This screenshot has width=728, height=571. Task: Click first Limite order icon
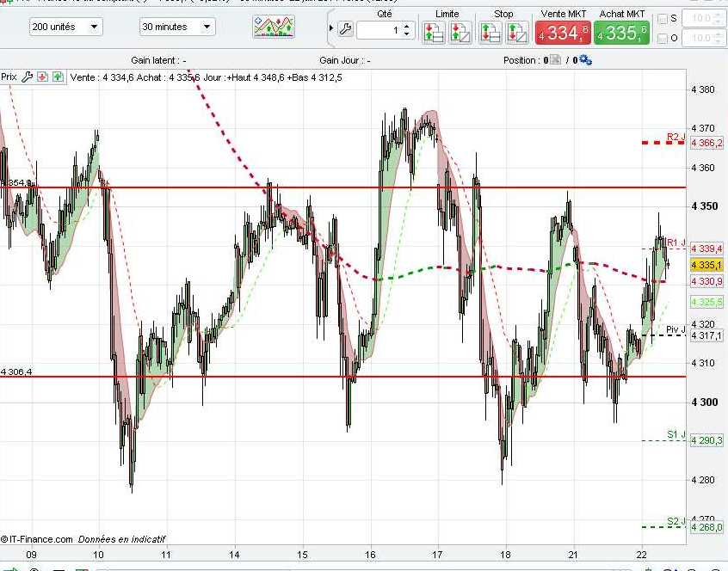point(433,33)
